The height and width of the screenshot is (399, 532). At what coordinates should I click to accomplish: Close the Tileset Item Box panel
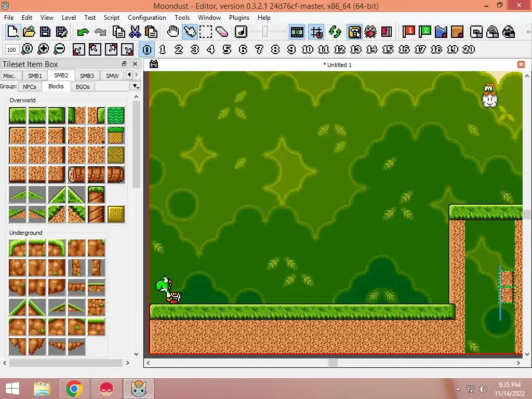click(x=135, y=64)
